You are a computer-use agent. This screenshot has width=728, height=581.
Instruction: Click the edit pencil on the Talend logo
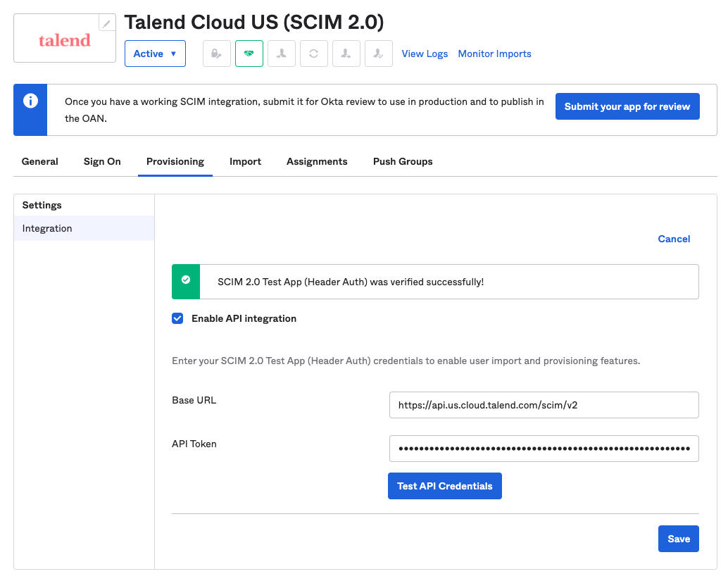[x=106, y=22]
